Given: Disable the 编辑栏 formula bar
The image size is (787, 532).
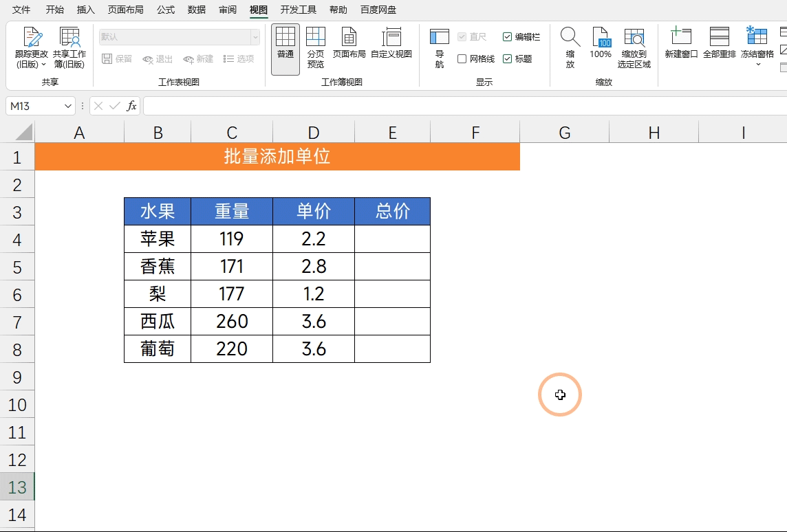Looking at the screenshot, I should (508, 36).
